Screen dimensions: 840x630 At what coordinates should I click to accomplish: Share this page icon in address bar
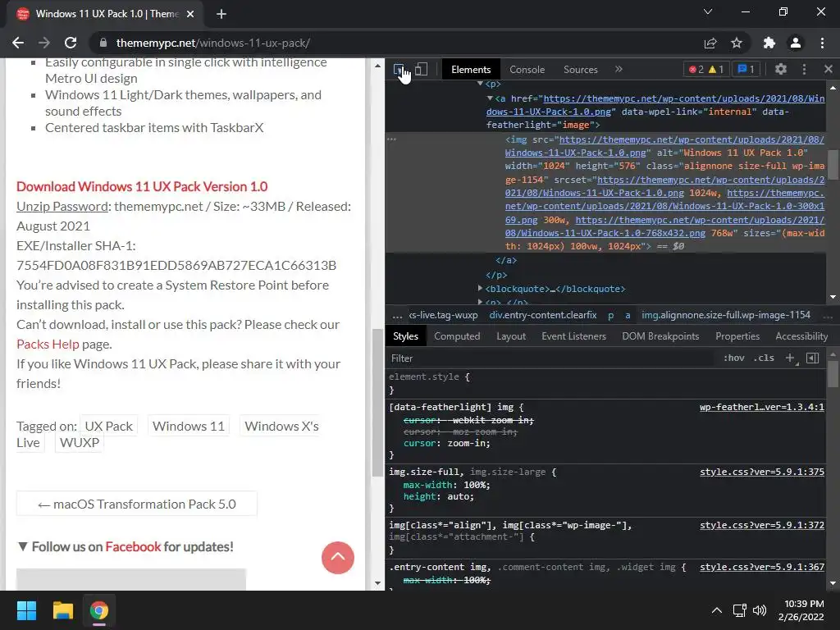710,43
